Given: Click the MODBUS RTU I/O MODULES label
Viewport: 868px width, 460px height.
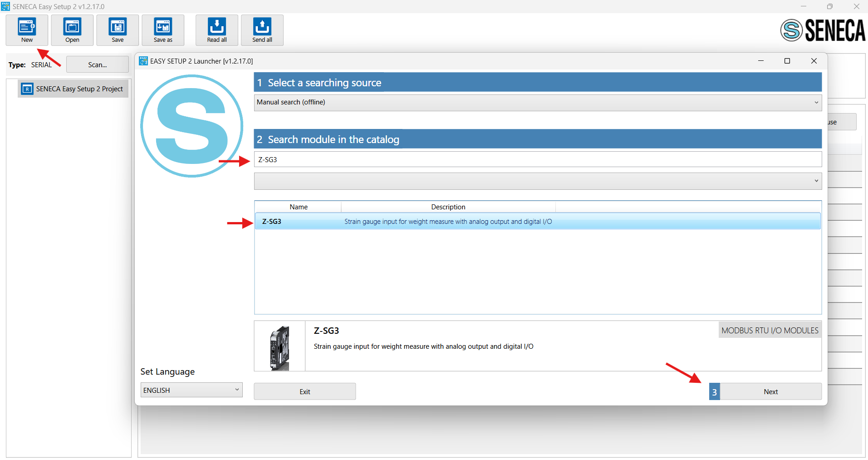Looking at the screenshot, I should (x=770, y=330).
